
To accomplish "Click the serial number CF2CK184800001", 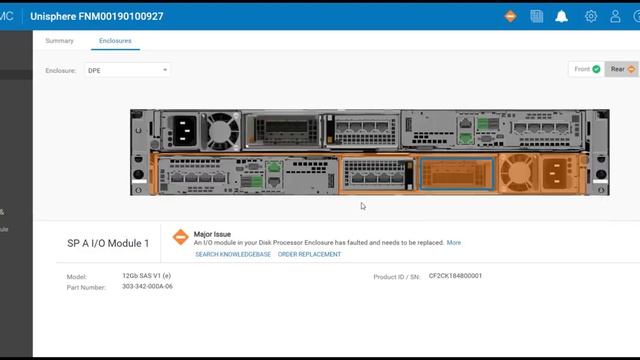I will [x=455, y=276].
